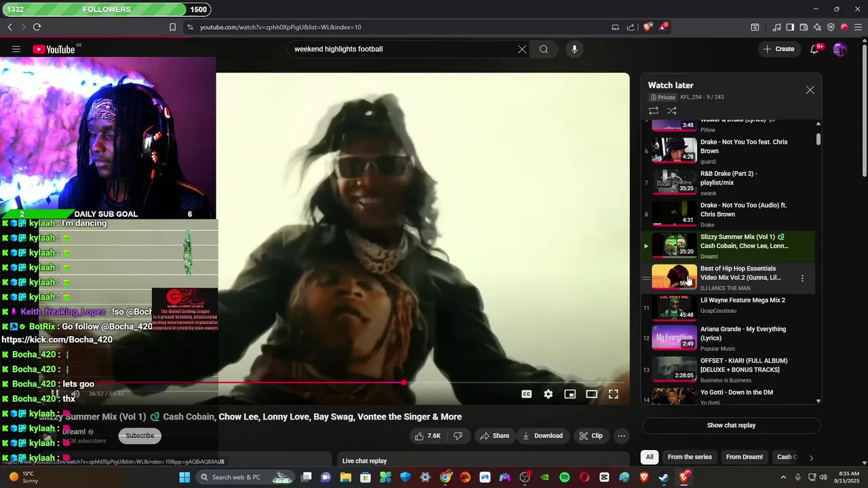This screenshot has height=488, width=868.
Task: Focus the YouTube search input field
Action: pyautogui.click(x=403, y=49)
